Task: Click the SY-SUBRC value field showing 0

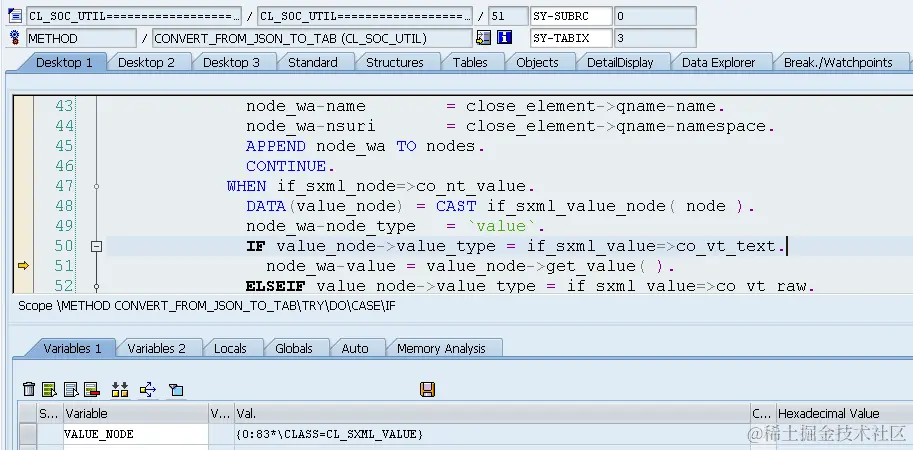Action: [x=654, y=16]
